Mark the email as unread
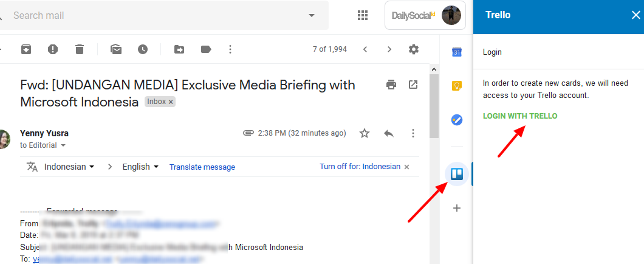Viewport: 644px width, 264px height. click(x=116, y=49)
